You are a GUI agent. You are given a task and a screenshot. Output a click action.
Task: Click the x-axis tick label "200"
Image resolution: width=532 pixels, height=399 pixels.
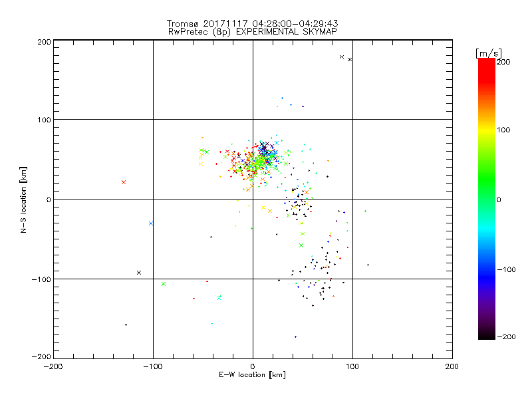tap(452, 367)
